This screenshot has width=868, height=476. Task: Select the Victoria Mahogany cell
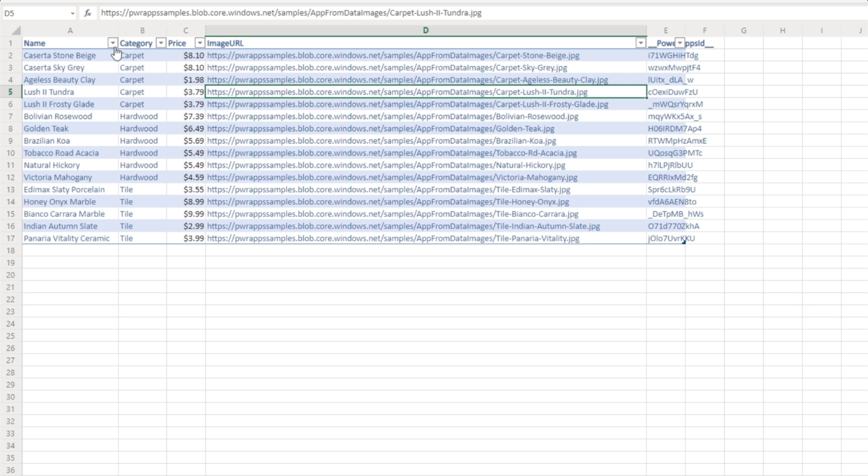point(70,177)
